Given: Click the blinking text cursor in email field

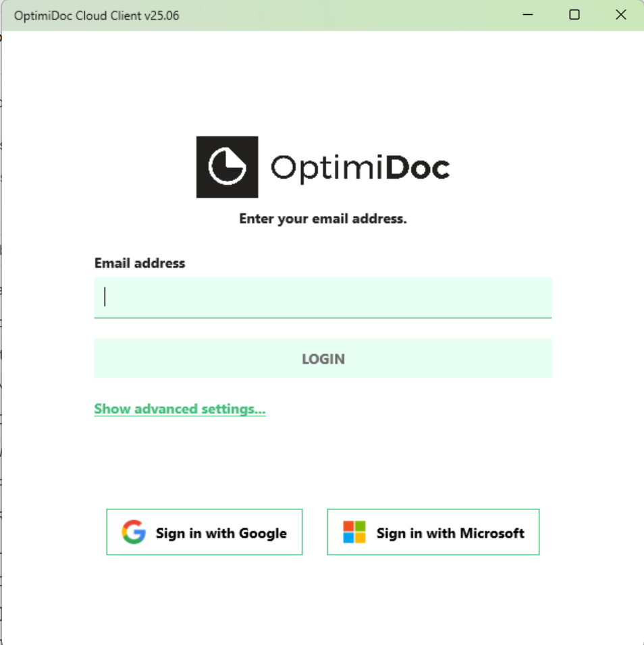Looking at the screenshot, I should point(105,297).
